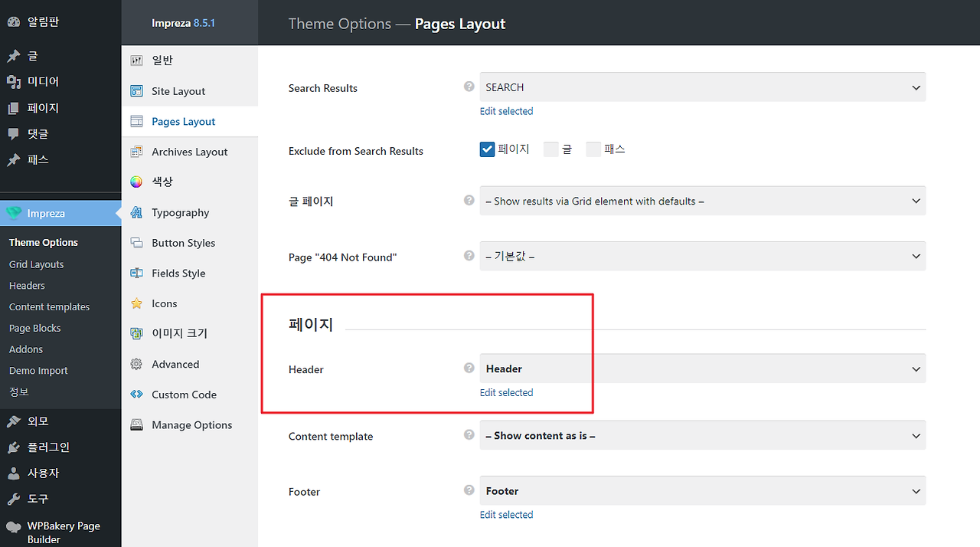This screenshot has height=547, width=980.
Task: Click the WPBakery Page Builder icon
Action: coord(14,526)
